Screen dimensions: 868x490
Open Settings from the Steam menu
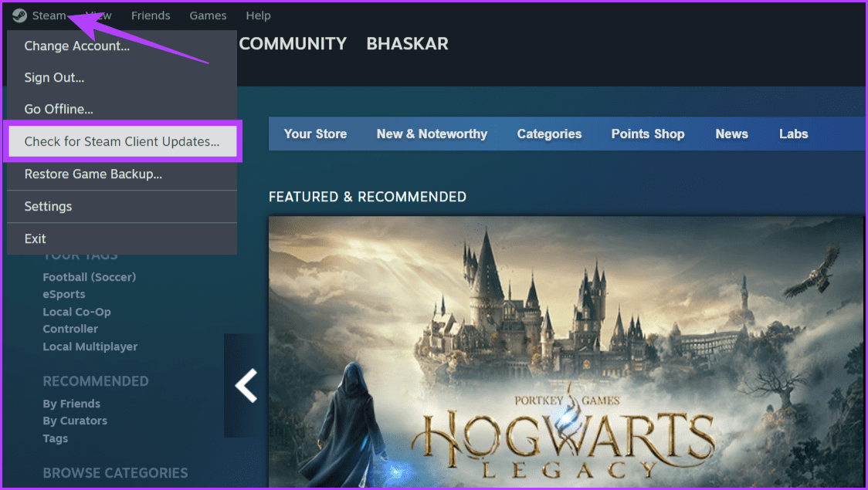tap(48, 206)
